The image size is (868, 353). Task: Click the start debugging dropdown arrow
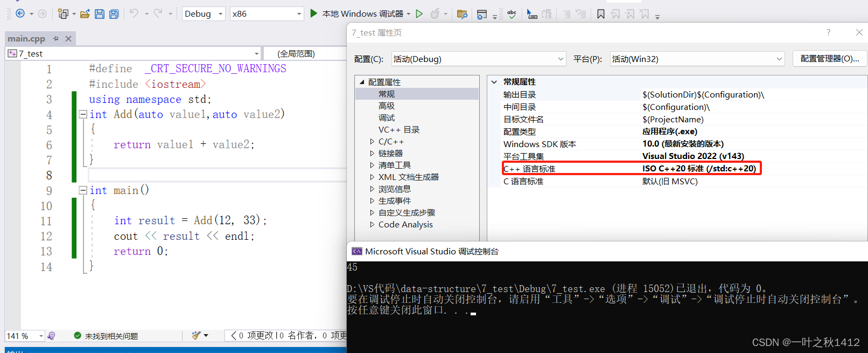click(409, 14)
